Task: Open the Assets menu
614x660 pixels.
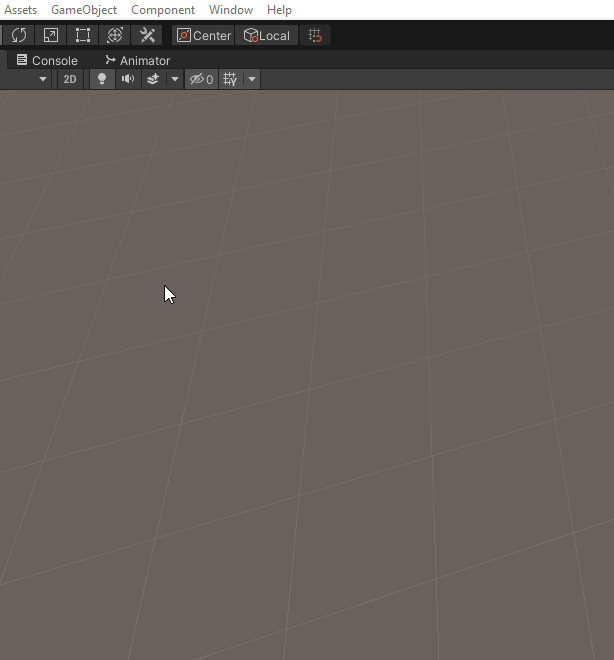Action: [21, 10]
